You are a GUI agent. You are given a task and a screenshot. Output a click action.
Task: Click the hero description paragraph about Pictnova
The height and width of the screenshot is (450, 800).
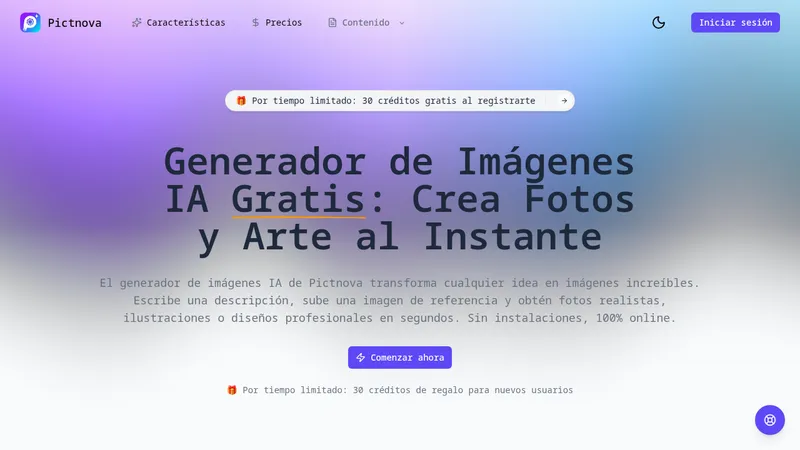(399, 300)
